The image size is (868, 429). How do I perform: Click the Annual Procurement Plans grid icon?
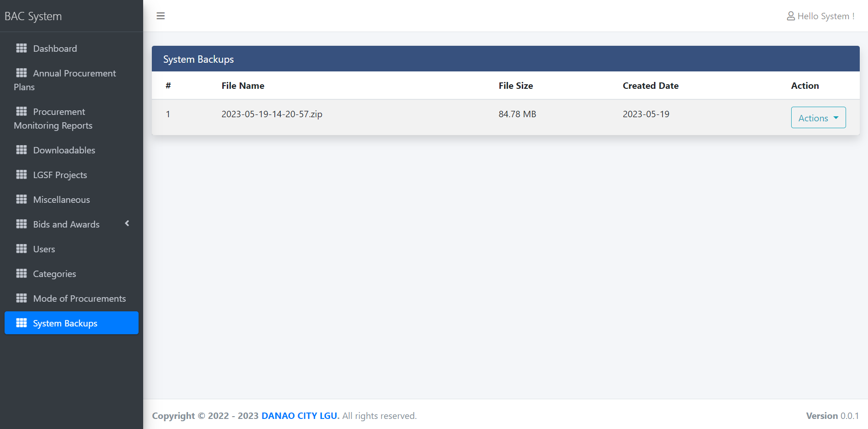click(21, 73)
